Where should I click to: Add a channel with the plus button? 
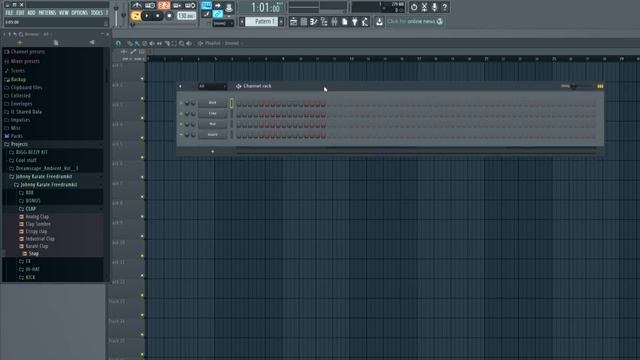[x=213, y=151]
